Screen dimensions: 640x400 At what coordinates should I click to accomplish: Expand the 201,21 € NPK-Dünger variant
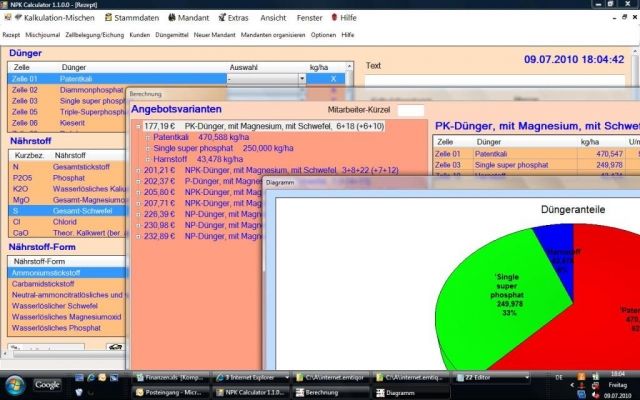click(x=137, y=170)
